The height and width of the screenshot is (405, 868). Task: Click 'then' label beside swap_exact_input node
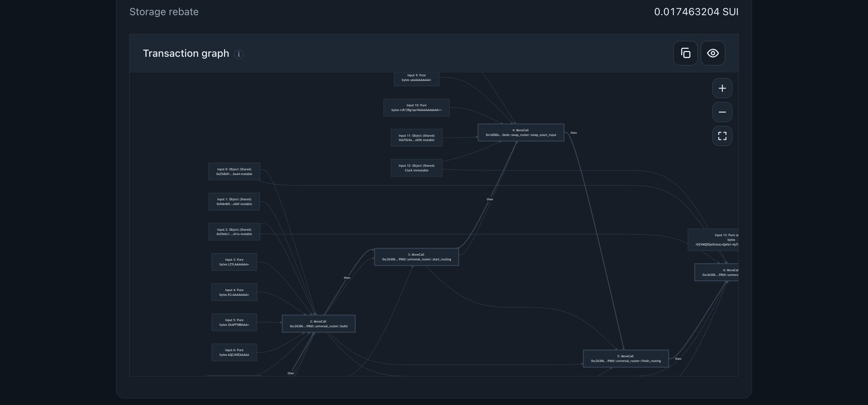coord(573,133)
